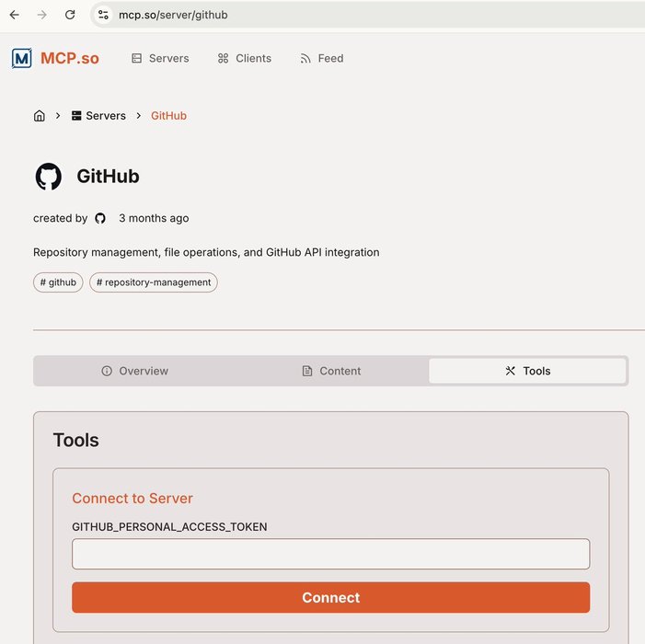645x644 pixels.
Task: Click the GitHub breadcrumb link
Action: [168, 116]
